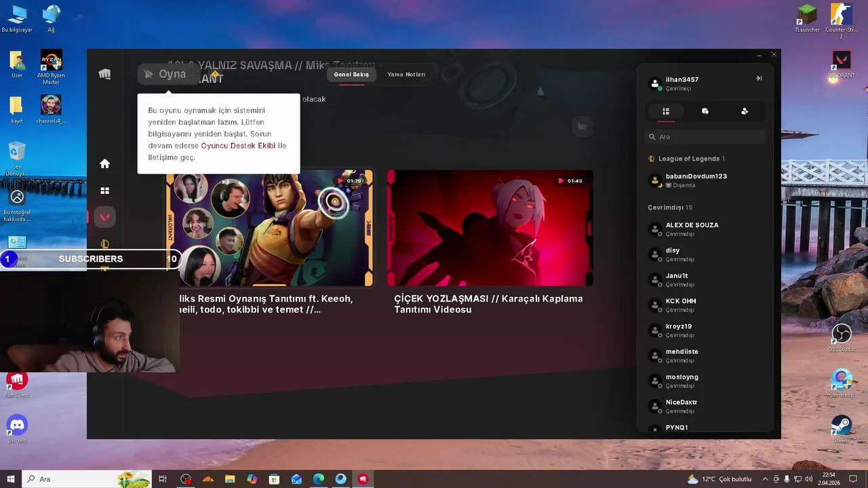Screen dimensions: 868x488
Task: Open Microsoft Edge from taskbar
Action: click(x=319, y=479)
